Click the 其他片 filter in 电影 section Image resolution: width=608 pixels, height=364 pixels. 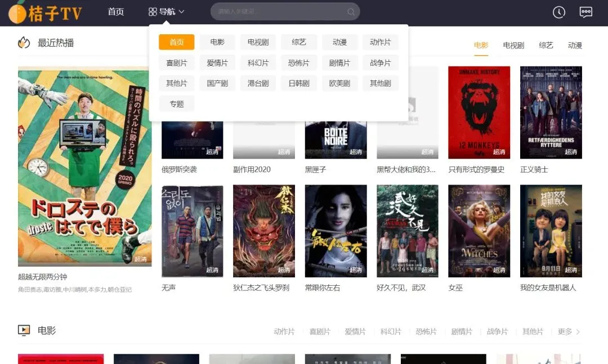point(533,332)
